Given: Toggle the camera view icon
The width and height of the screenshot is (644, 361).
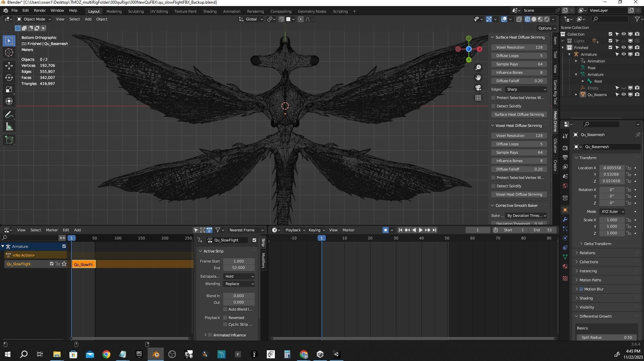Looking at the screenshot, I should click(x=478, y=88).
